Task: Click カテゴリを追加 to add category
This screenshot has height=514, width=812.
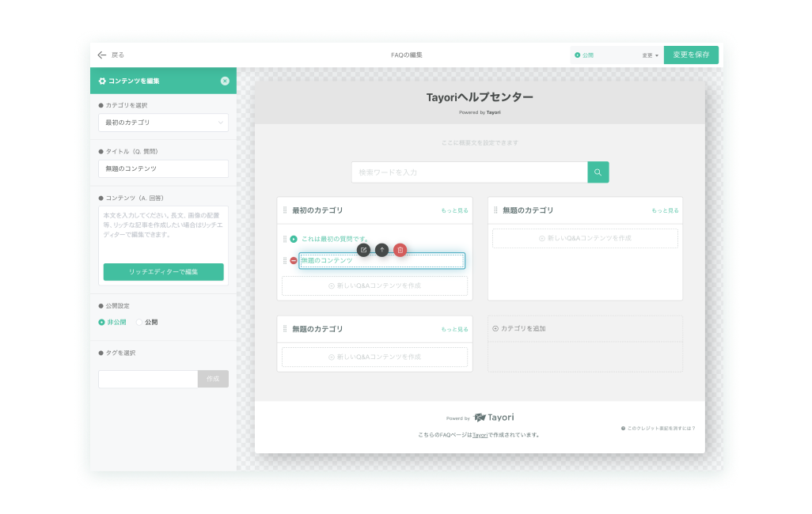Action: 519,329
